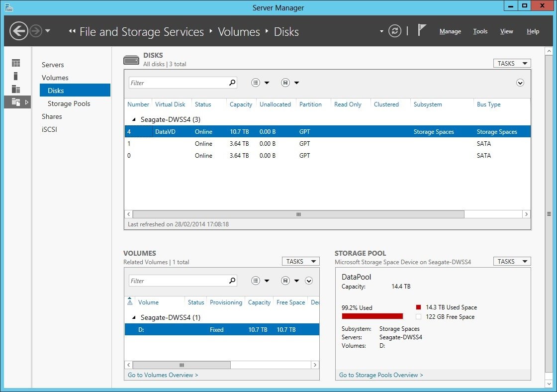Collapse the Seagate-DWSS4 (1) volume group
Viewport: 557px width, 392px height.
click(x=134, y=317)
